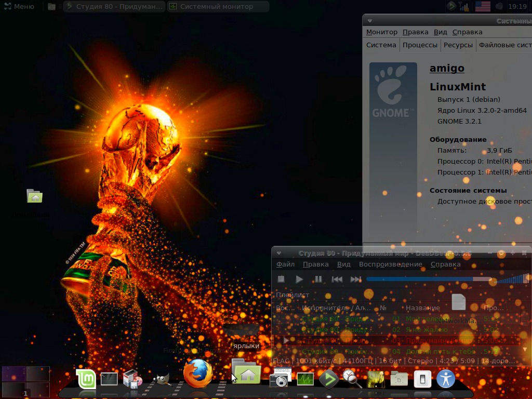Open the Воспроизведение menu in DeaDBeeF
The image size is (532, 399).
[391, 264]
